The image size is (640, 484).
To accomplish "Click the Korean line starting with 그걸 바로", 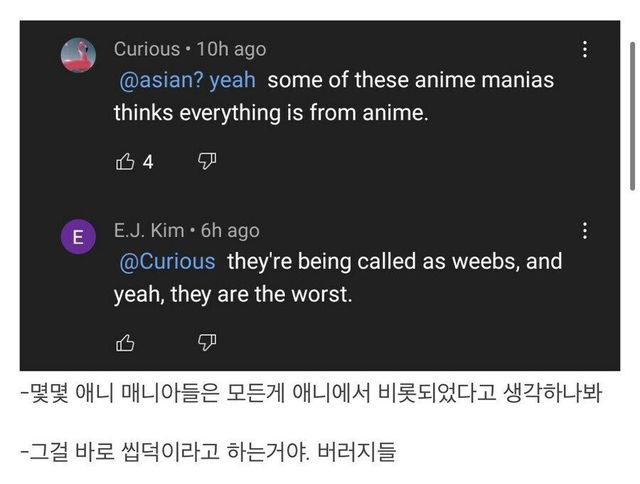I will pos(208,452).
